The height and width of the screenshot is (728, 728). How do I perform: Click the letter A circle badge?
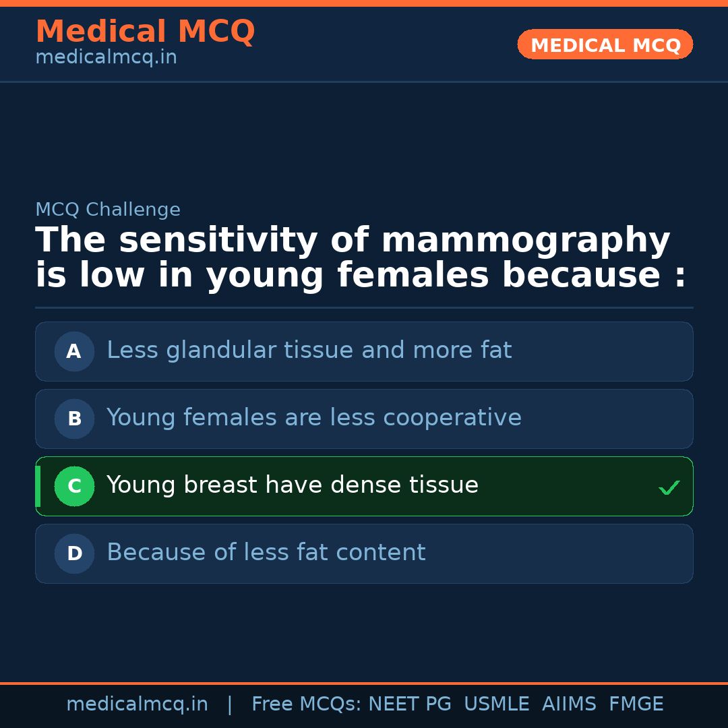click(74, 351)
